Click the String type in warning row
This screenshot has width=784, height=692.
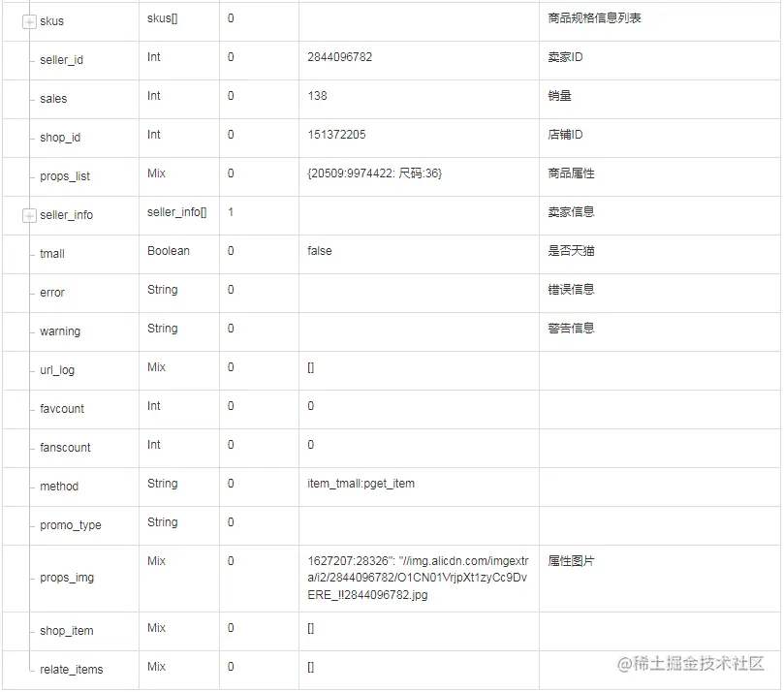click(x=163, y=329)
